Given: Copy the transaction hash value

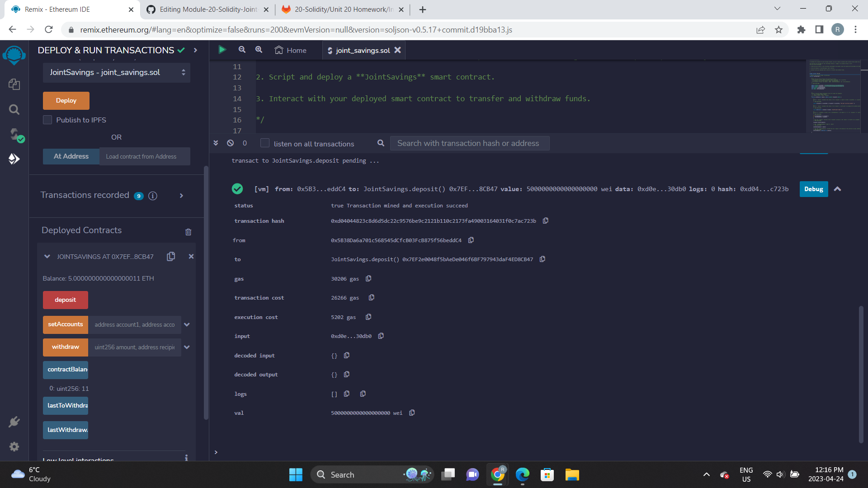Looking at the screenshot, I should click(x=545, y=221).
